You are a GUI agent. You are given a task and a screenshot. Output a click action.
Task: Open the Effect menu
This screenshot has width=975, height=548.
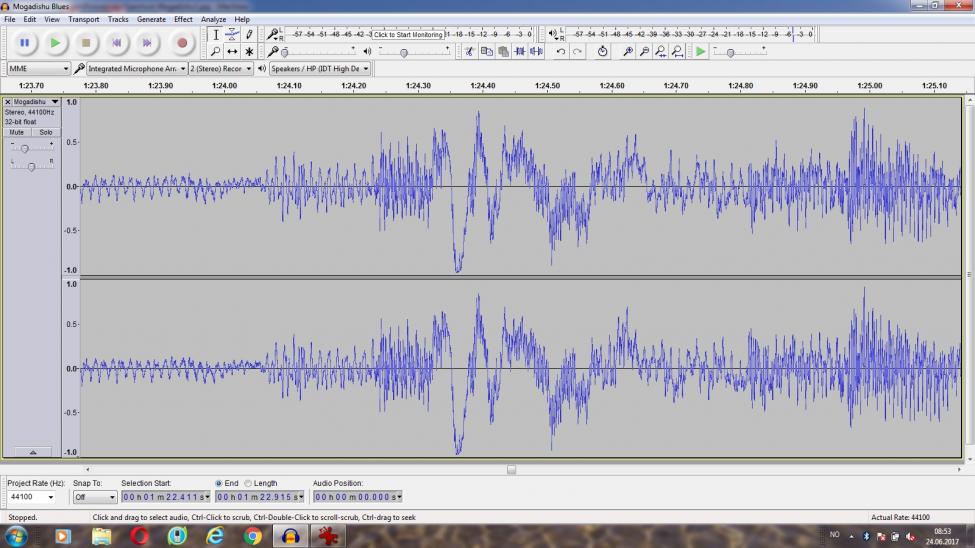coord(183,19)
